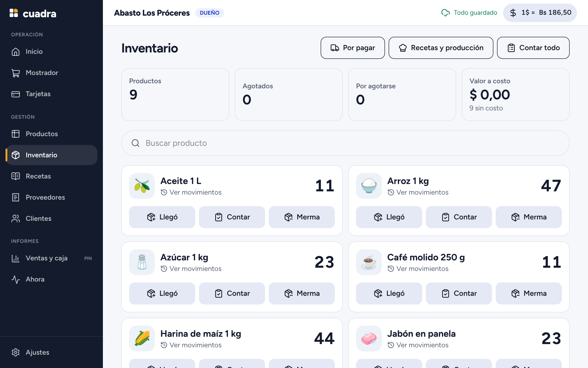
Task: Click the Ahora activity pulse icon
Action: 16,279
